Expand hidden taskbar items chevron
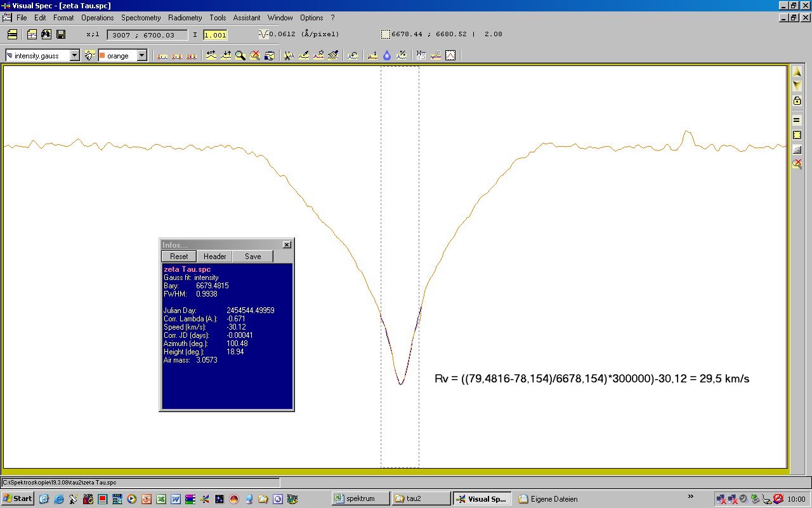Image resolution: width=812 pixels, height=508 pixels. [690, 497]
